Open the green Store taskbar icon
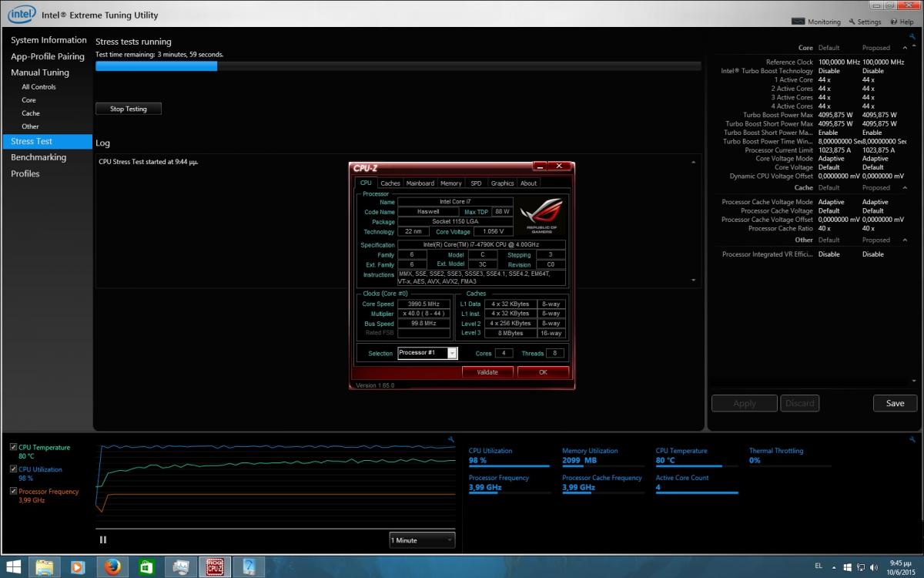 [146, 566]
